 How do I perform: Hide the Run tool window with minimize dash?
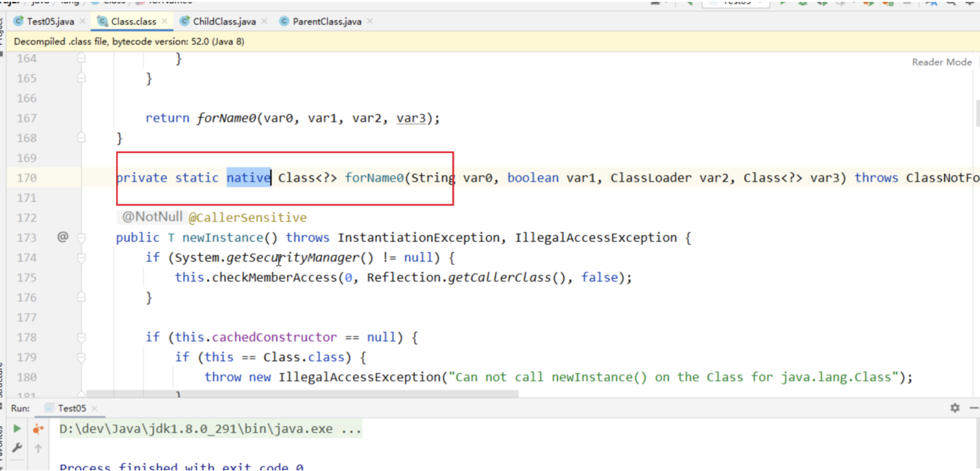click(974, 408)
